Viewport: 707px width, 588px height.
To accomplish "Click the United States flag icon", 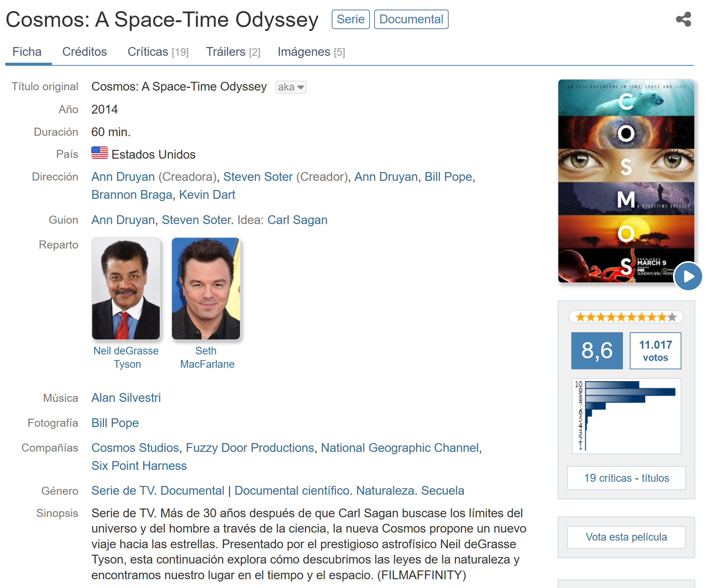I will coord(100,153).
